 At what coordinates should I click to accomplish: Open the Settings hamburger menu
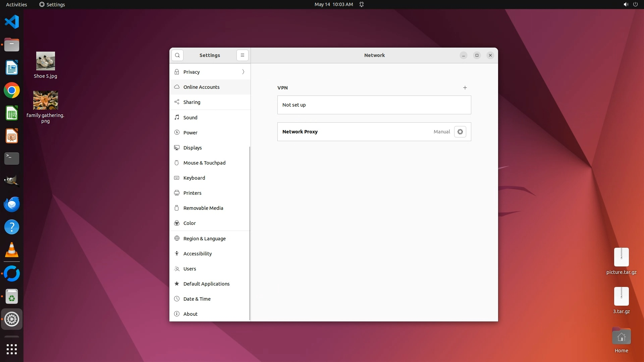(x=242, y=55)
